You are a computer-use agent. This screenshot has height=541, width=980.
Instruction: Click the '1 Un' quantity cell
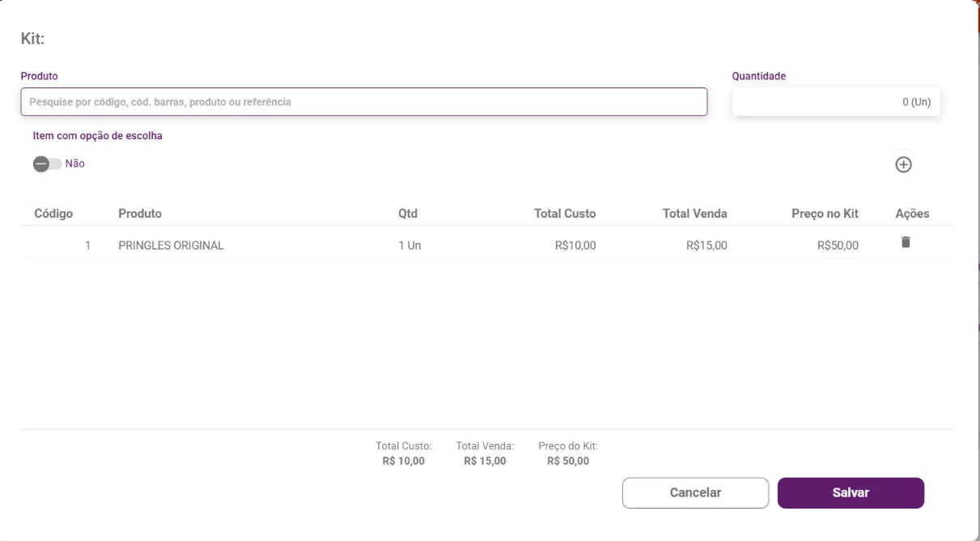(409, 245)
